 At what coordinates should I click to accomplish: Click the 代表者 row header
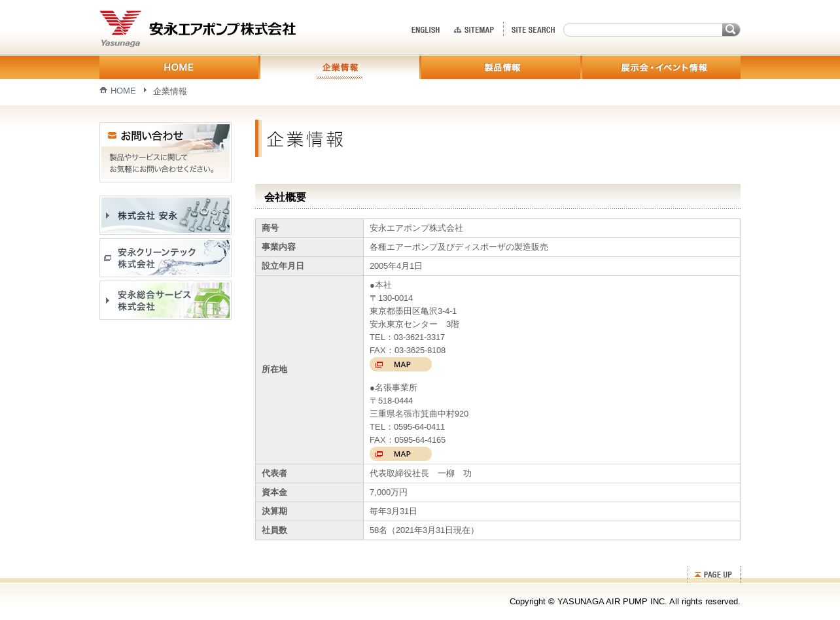point(309,474)
